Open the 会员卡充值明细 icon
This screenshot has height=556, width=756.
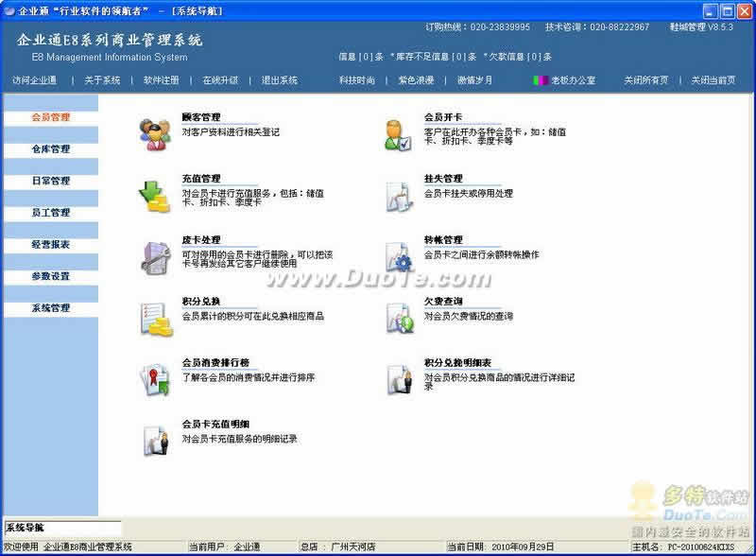(156, 441)
